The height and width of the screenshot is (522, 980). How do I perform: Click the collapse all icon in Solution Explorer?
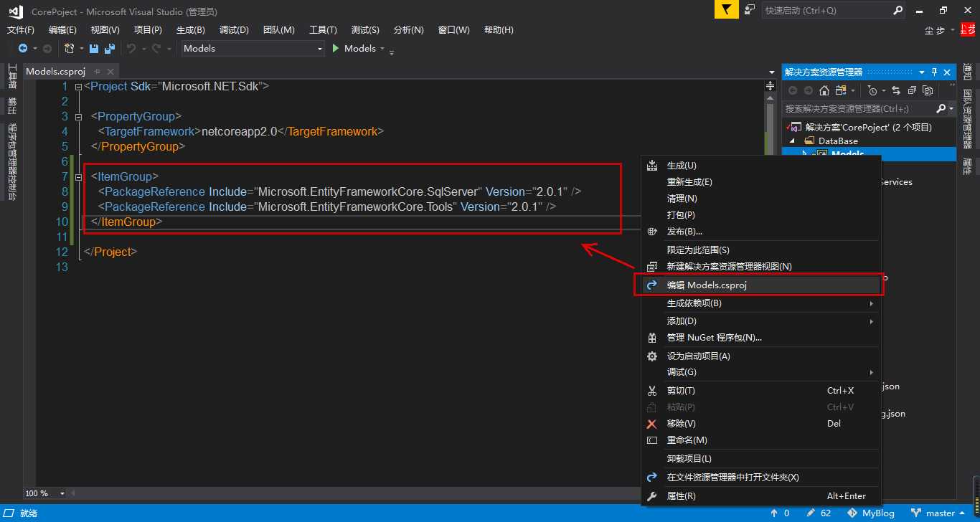pos(912,90)
